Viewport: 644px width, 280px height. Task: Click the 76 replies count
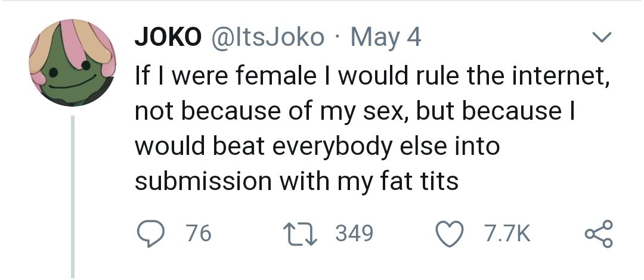pyautogui.click(x=199, y=233)
